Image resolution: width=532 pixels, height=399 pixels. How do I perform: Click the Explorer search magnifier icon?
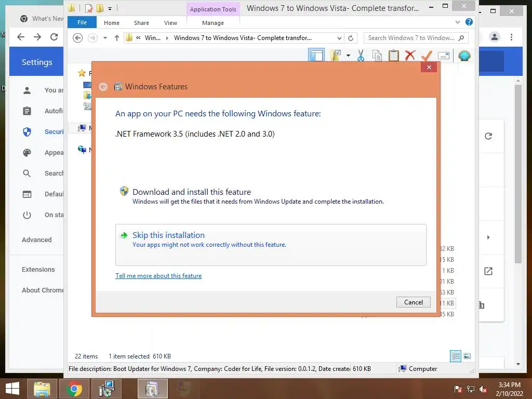461,38
